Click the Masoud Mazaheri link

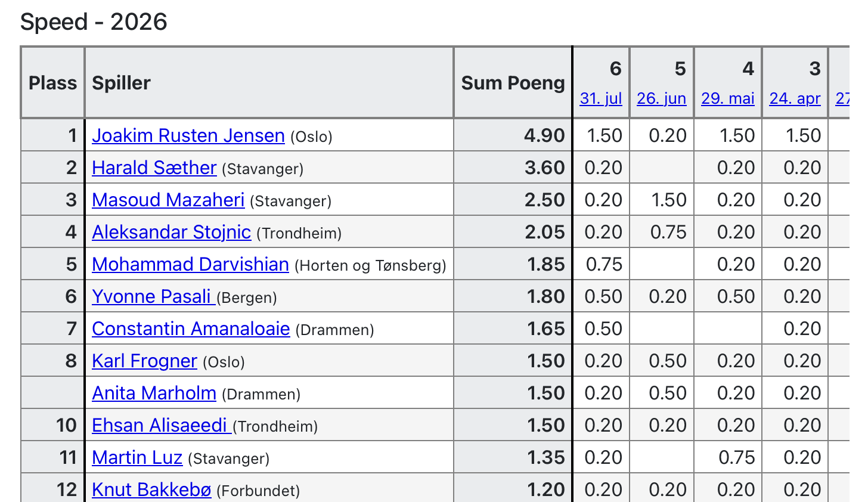pos(169,200)
